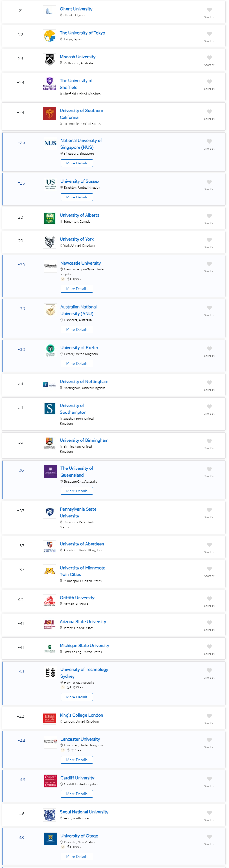Click the Griffith University logo
229x868 pixels.
coord(49,601)
